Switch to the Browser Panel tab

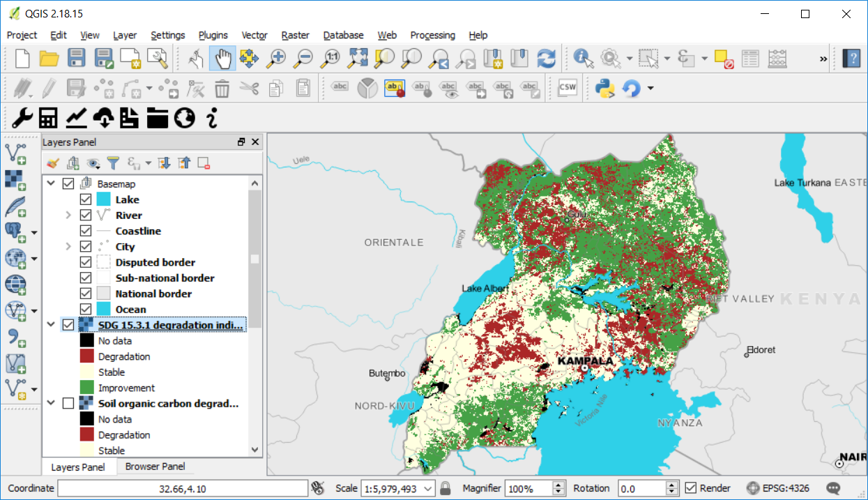point(155,467)
